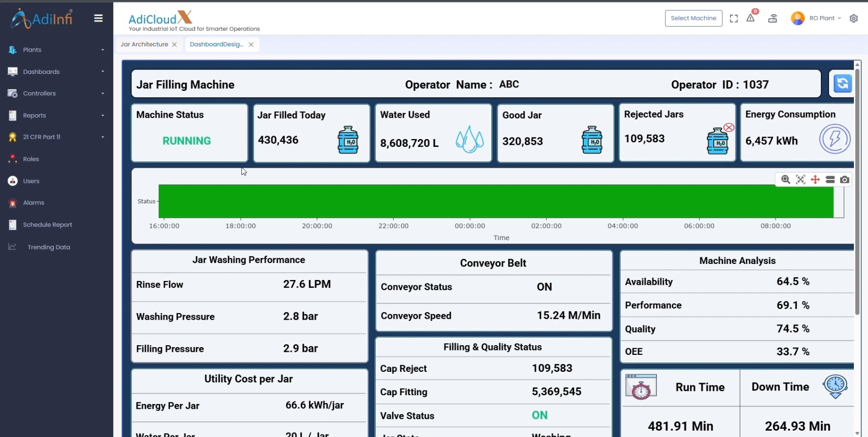
Task: Open the settings gear icon
Action: pyautogui.click(x=853, y=18)
